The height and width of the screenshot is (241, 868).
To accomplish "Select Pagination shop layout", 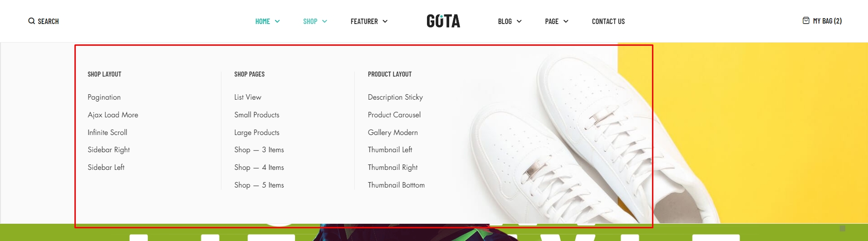I will click(104, 97).
